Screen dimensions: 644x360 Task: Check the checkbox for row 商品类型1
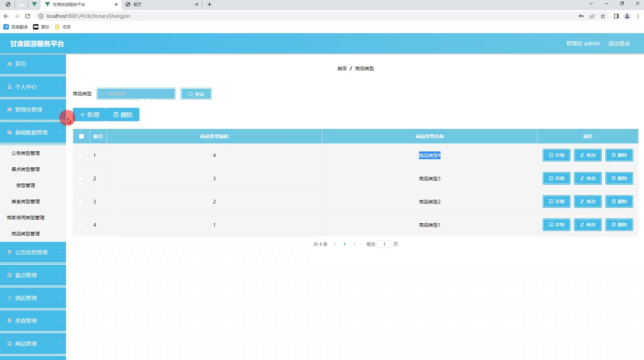point(81,225)
